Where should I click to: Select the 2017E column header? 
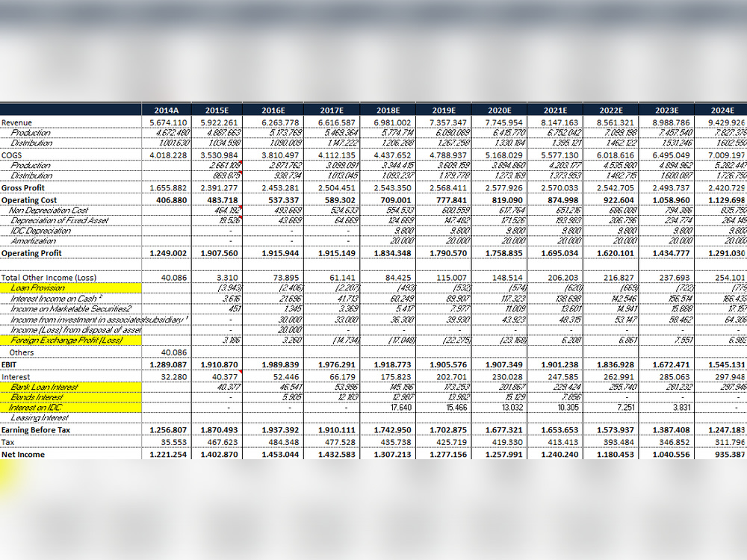coord(332,110)
